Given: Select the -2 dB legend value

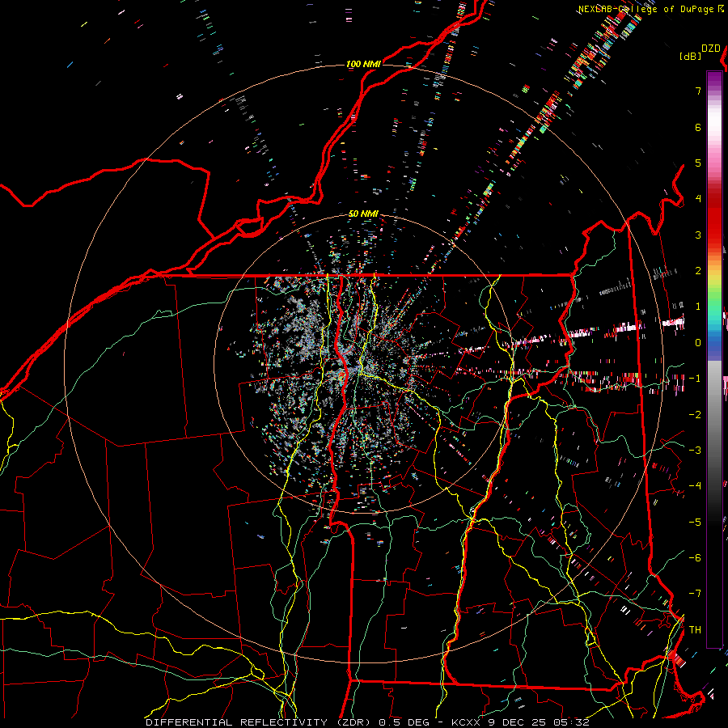Looking at the screenshot, I should coord(695,414).
